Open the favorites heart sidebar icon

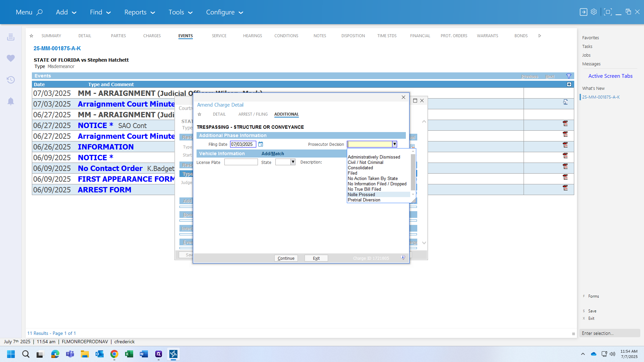11,58
